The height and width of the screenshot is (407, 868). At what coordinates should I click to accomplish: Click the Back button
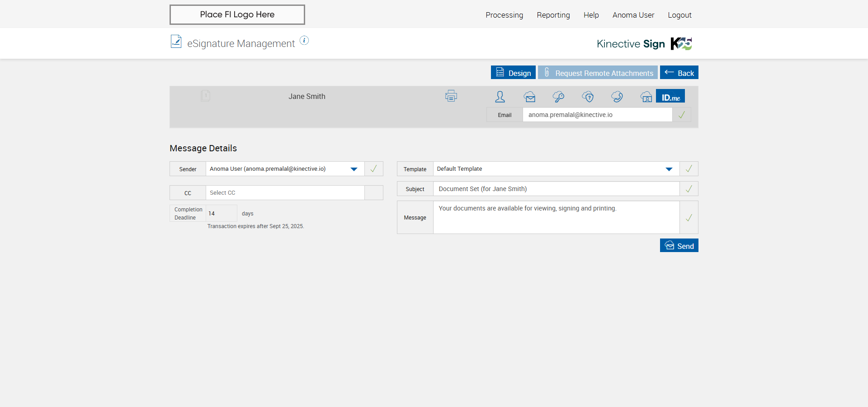pyautogui.click(x=679, y=73)
